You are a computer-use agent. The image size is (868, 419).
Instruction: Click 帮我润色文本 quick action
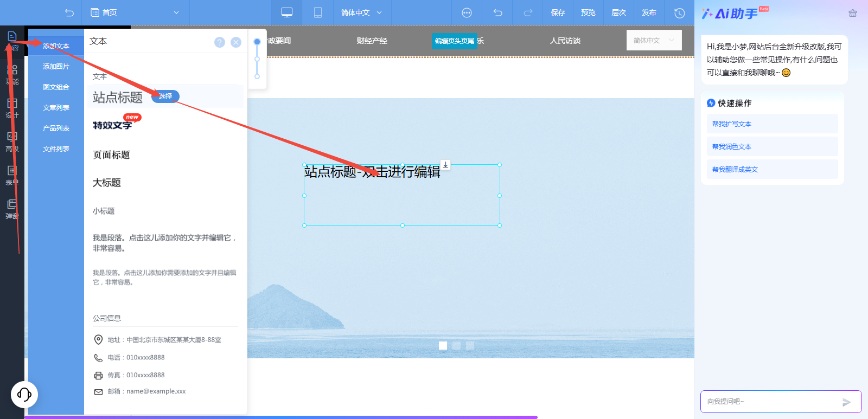pos(773,147)
